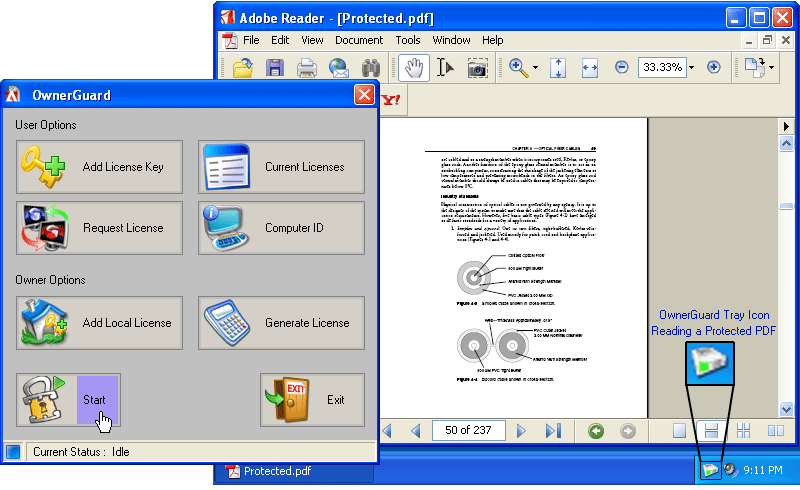Switch to continuous page layout
This screenshot has height=490, width=800.
pyautogui.click(x=711, y=431)
